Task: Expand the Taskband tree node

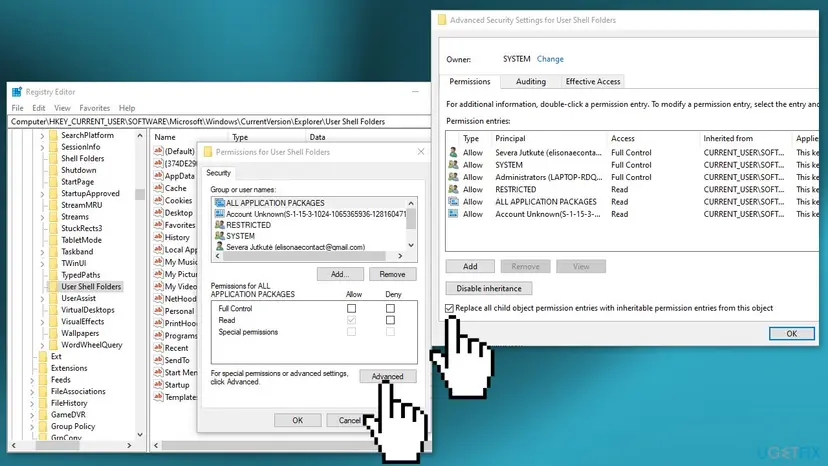Action: click(x=42, y=252)
